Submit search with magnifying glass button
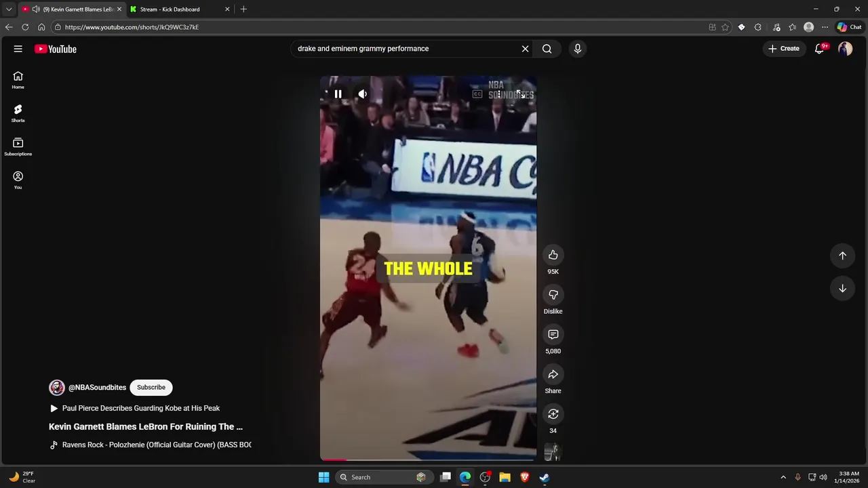The image size is (868, 488). point(547,49)
